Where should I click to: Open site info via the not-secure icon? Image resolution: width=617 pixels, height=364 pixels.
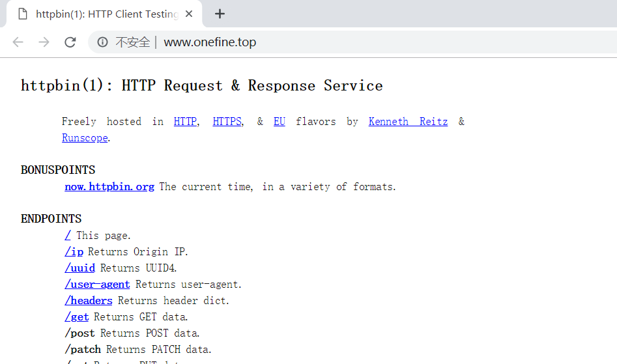click(x=102, y=42)
